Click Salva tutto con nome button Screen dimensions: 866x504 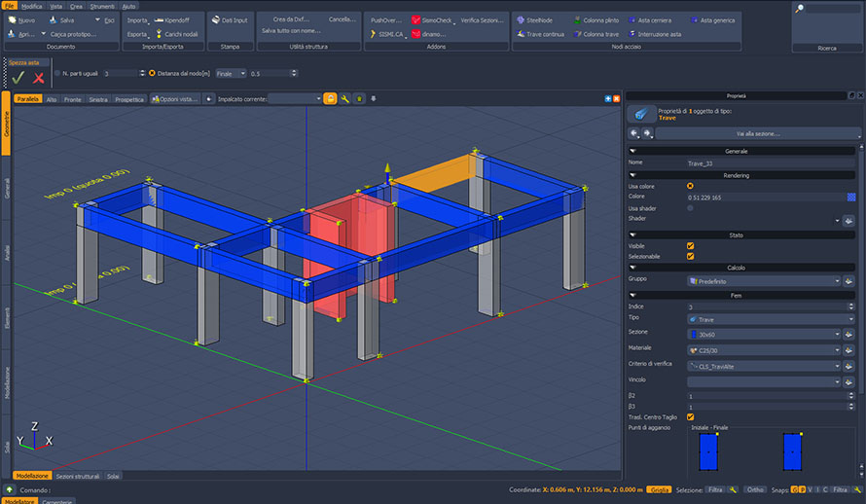[x=291, y=31]
